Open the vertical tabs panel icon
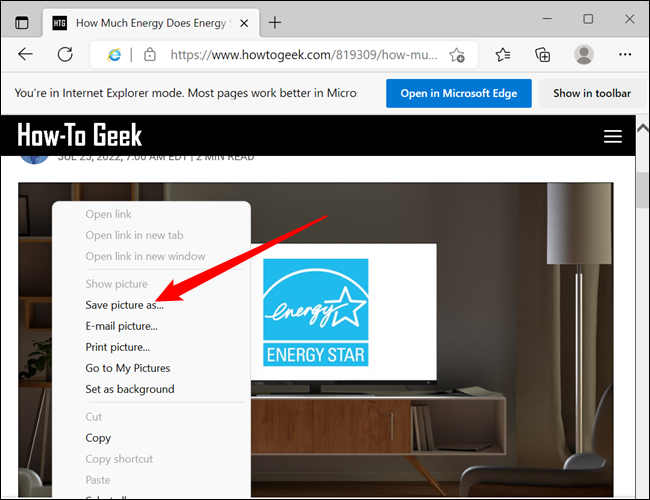Screen dimensions: 650x500 point(22,23)
